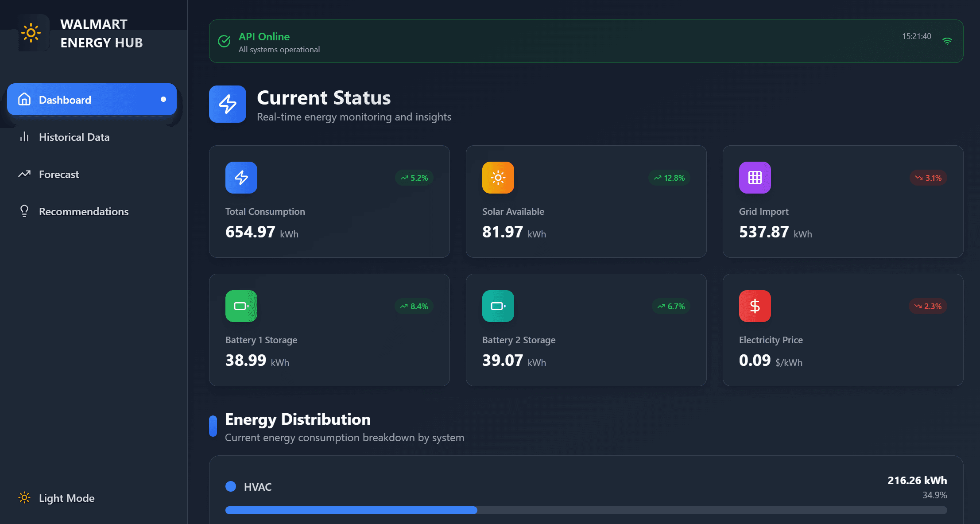Click the Historical Data bar chart icon

click(x=24, y=137)
